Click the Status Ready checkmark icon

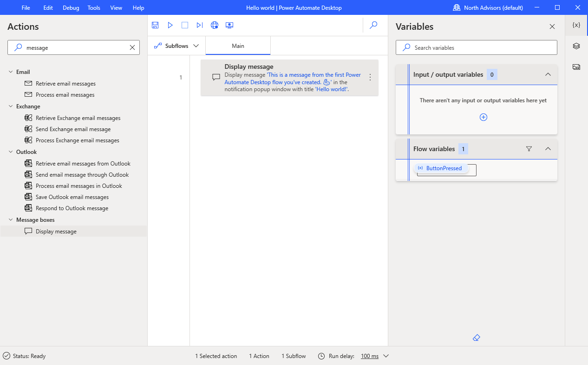(x=7, y=356)
